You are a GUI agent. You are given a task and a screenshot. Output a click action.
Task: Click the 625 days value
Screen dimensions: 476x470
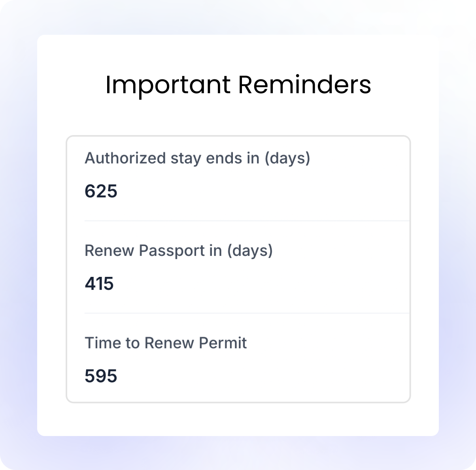click(x=101, y=192)
